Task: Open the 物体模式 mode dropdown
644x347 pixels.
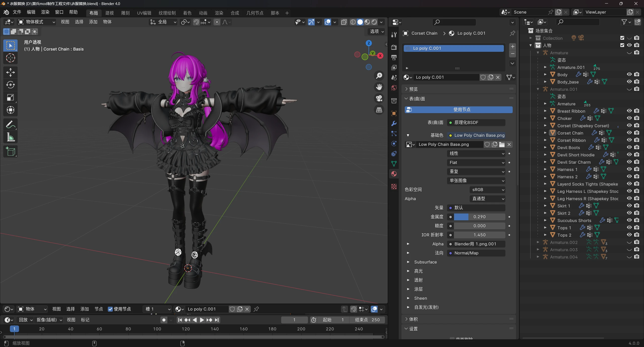Action: coord(37,22)
